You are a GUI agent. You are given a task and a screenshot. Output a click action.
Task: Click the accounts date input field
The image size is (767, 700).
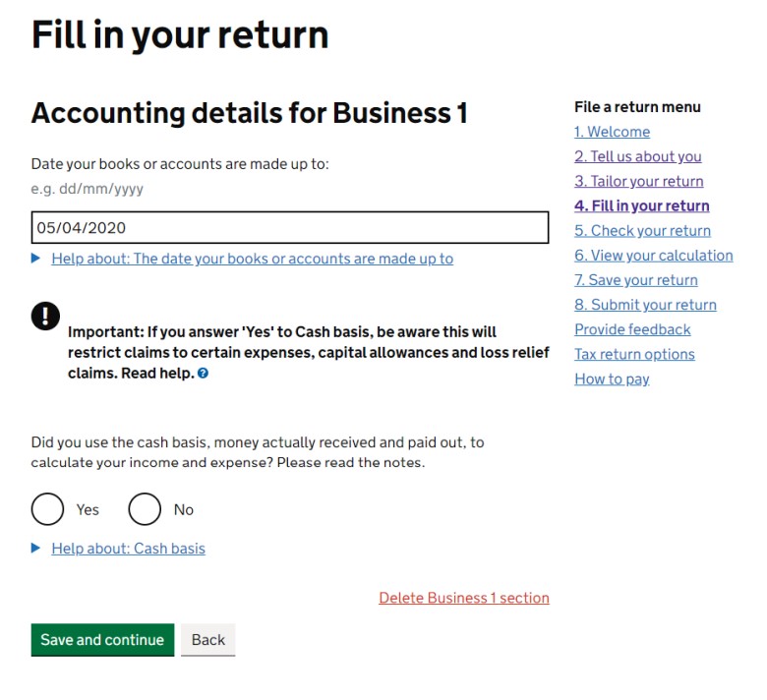290,227
